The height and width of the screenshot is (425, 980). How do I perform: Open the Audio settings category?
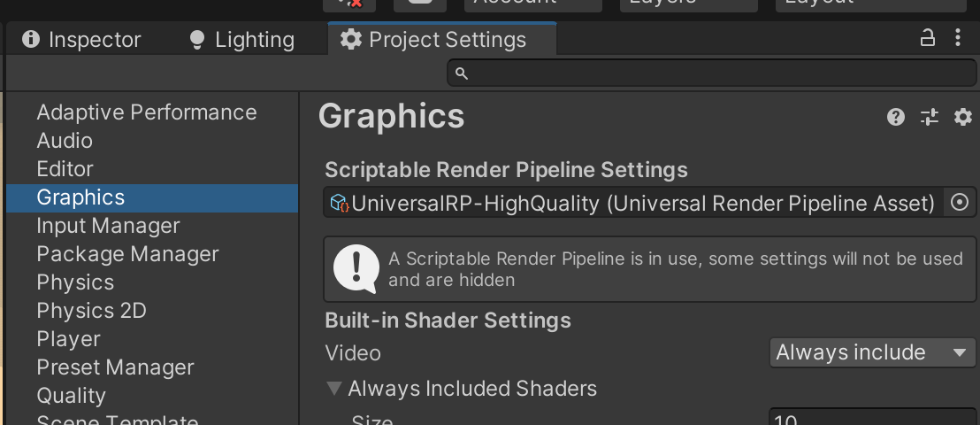click(65, 141)
